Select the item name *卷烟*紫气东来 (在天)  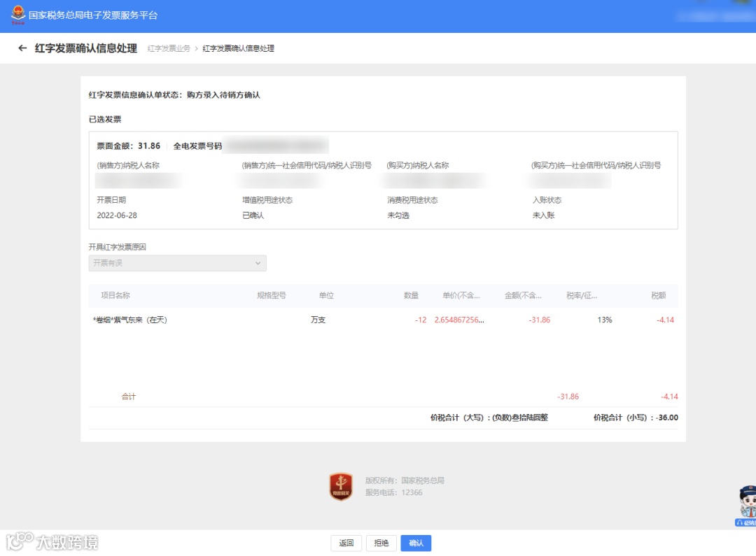(129, 320)
